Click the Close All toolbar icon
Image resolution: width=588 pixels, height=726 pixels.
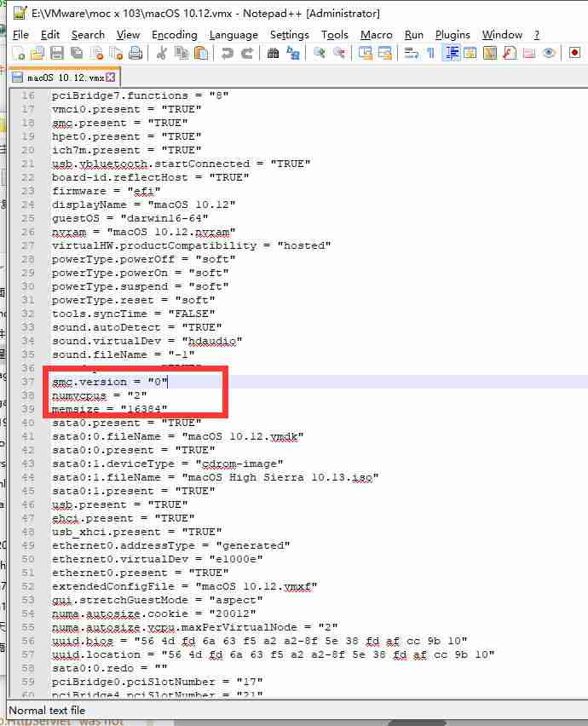point(116,53)
